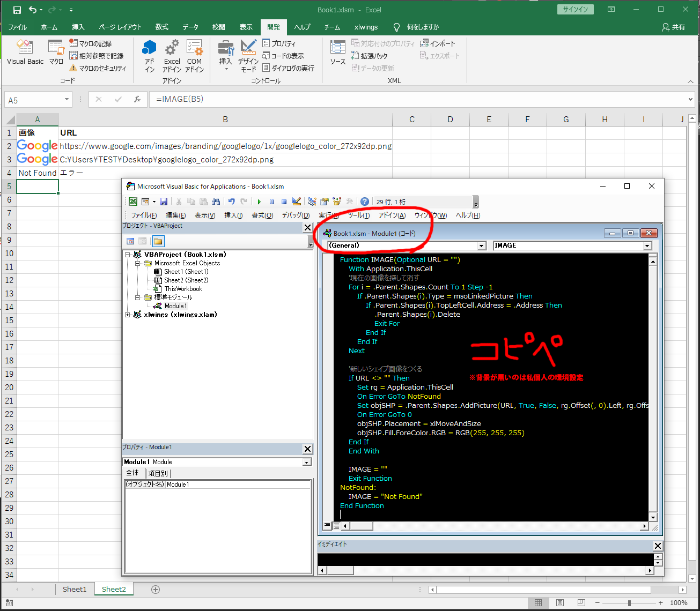The width and height of the screenshot is (700, 611).
Task: Open Properties Window icon in VBA toolbar
Action: (325, 202)
